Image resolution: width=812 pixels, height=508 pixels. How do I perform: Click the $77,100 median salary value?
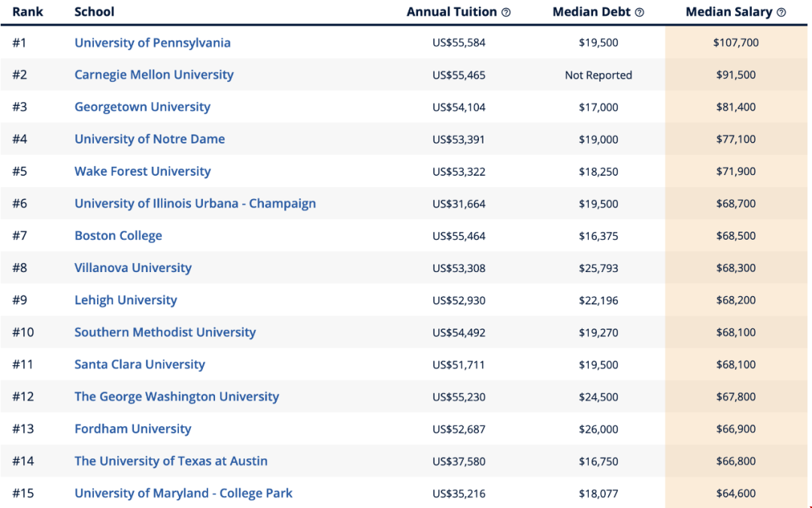pyautogui.click(x=736, y=139)
